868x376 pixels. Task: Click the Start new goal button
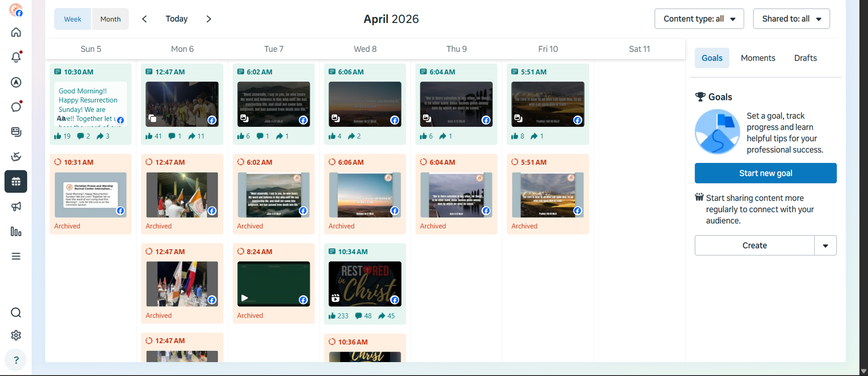click(x=766, y=173)
